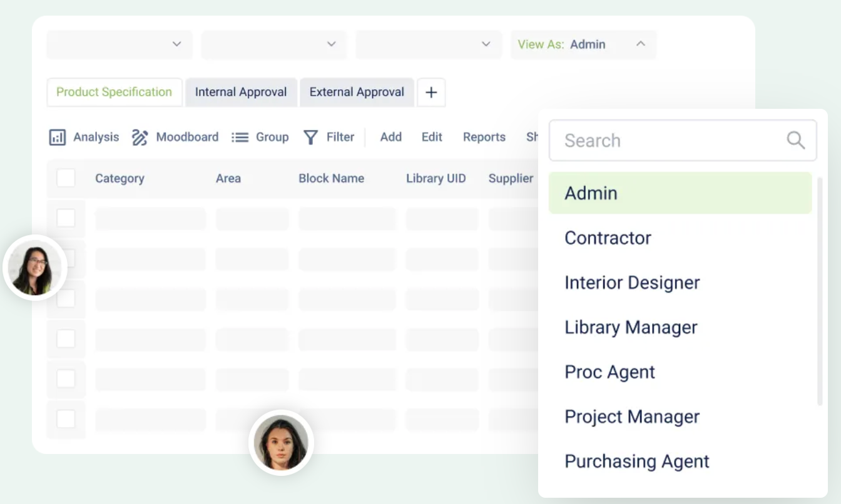Click the Reports button
The image size is (841, 504).
click(484, 137)
